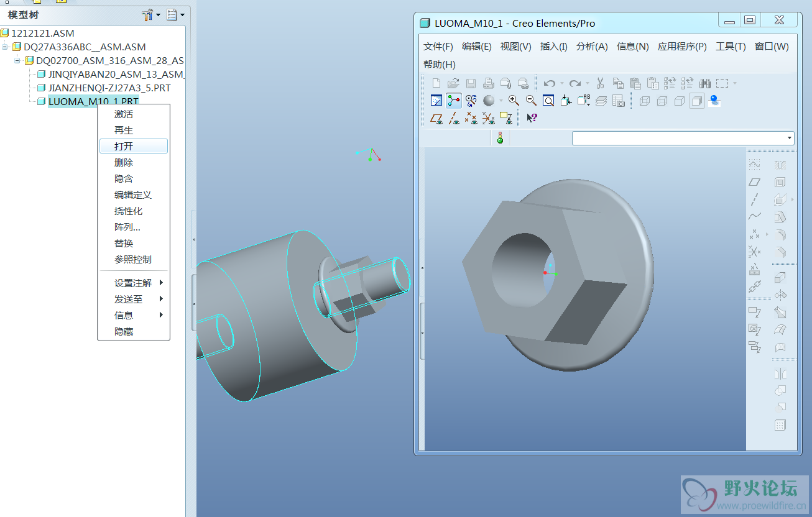812x517 pixels.
Task: Choose 编辑定义 in the context menu
Action: click(134, 194)
